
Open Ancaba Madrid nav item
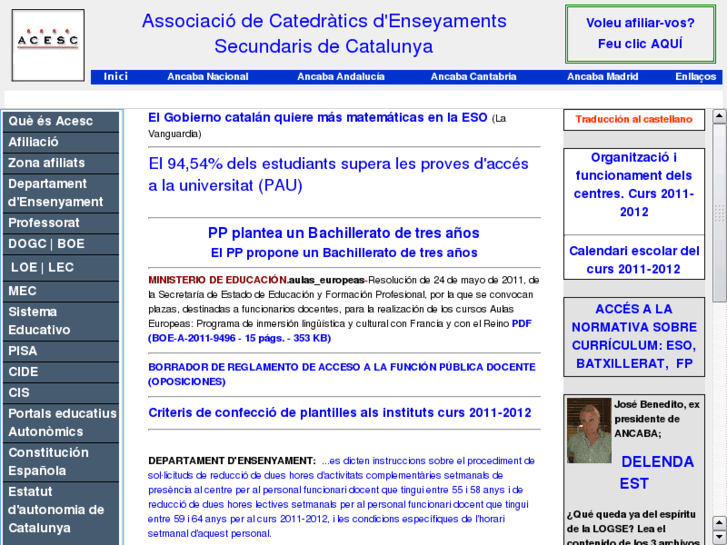[x=603, y=77]
